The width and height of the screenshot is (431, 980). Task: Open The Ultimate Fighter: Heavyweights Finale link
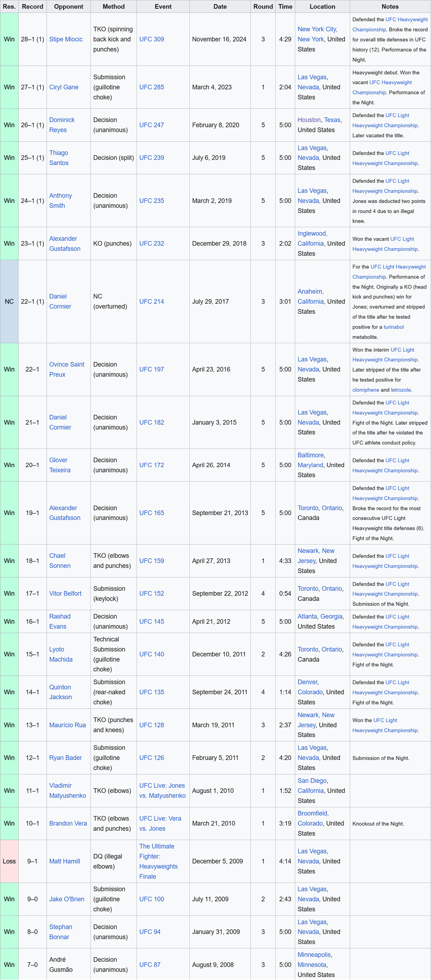[x=159, y=861]
